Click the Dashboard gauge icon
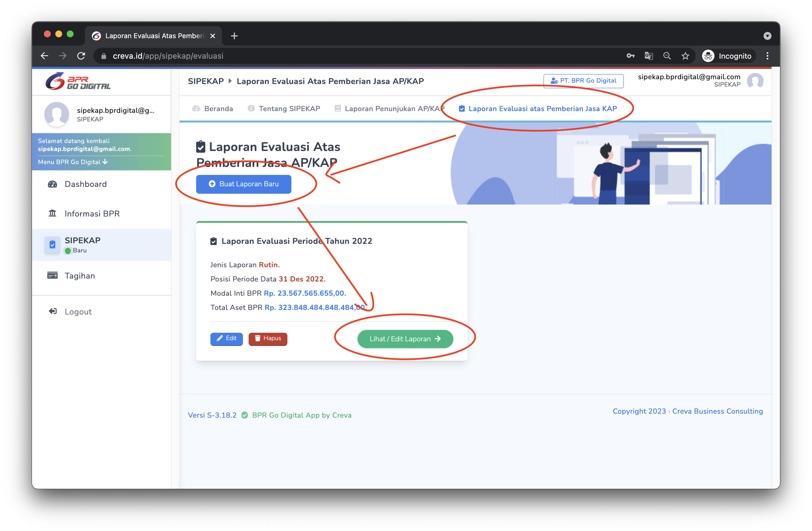This screenshot has width=812, height=531. pyautogui.click(x=52, y=184)
